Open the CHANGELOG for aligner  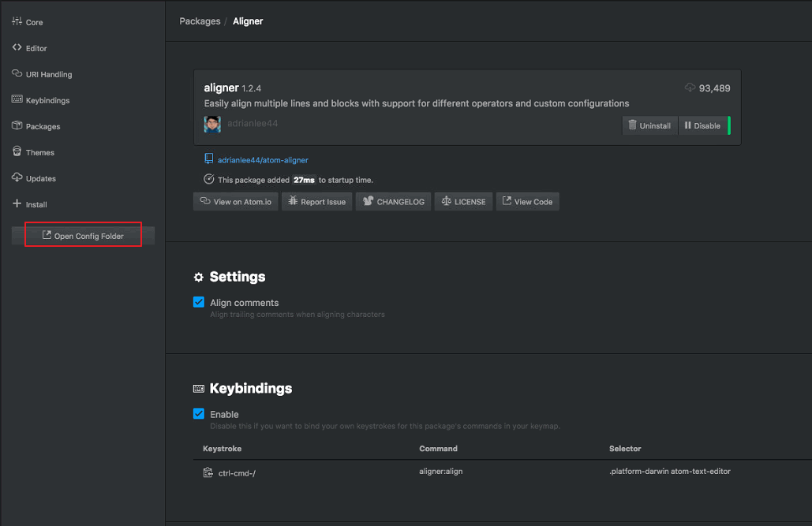(x=393, y=202)
